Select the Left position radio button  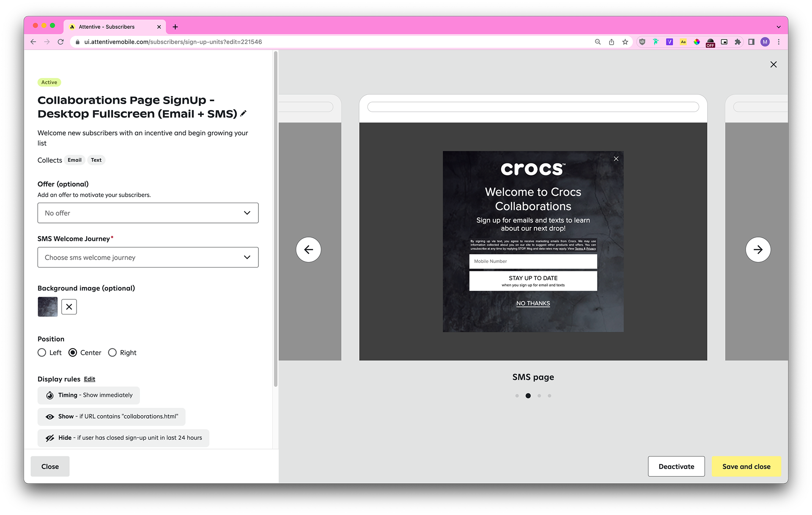click(x=42, y=353)
